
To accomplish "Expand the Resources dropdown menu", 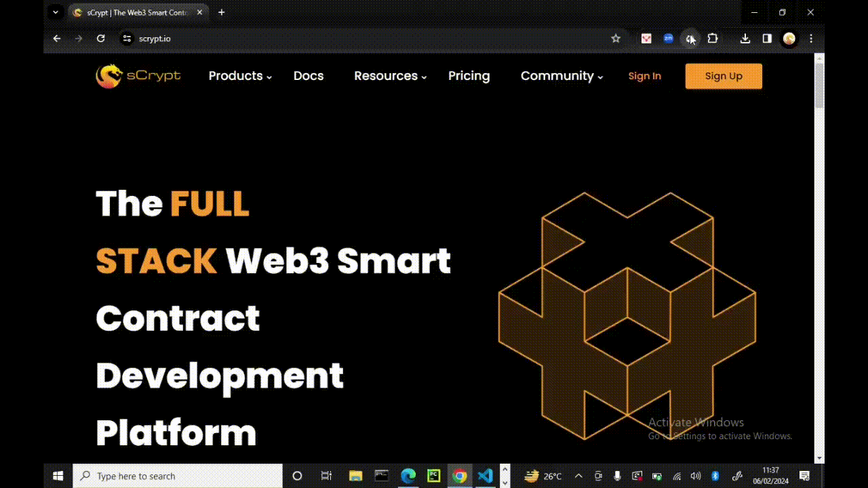I will tap(390, 76).
